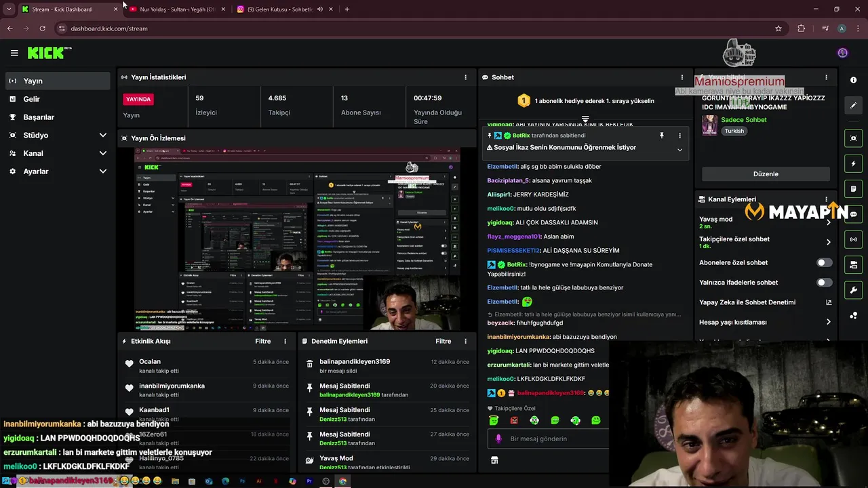Open Photoshop from the taskbar

242,481
